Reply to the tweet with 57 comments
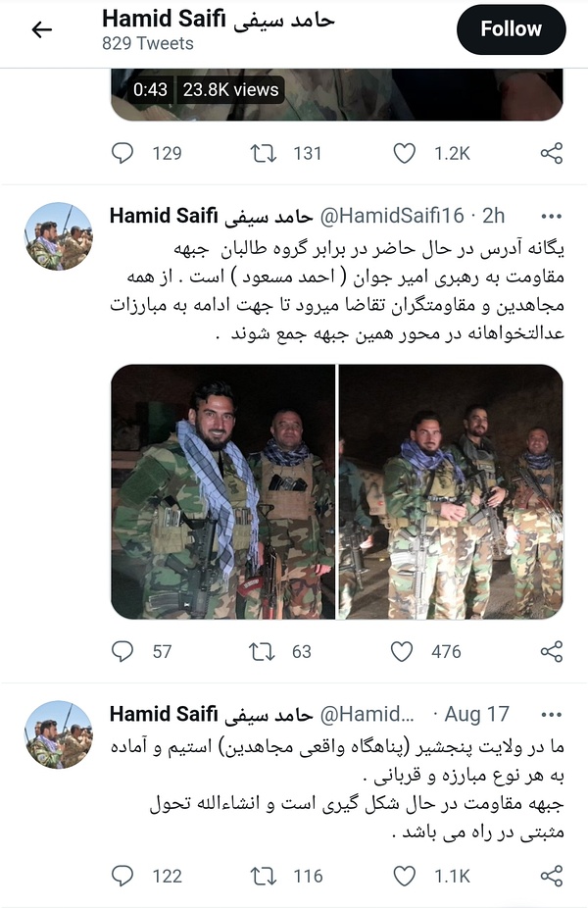 pos(122,651)
